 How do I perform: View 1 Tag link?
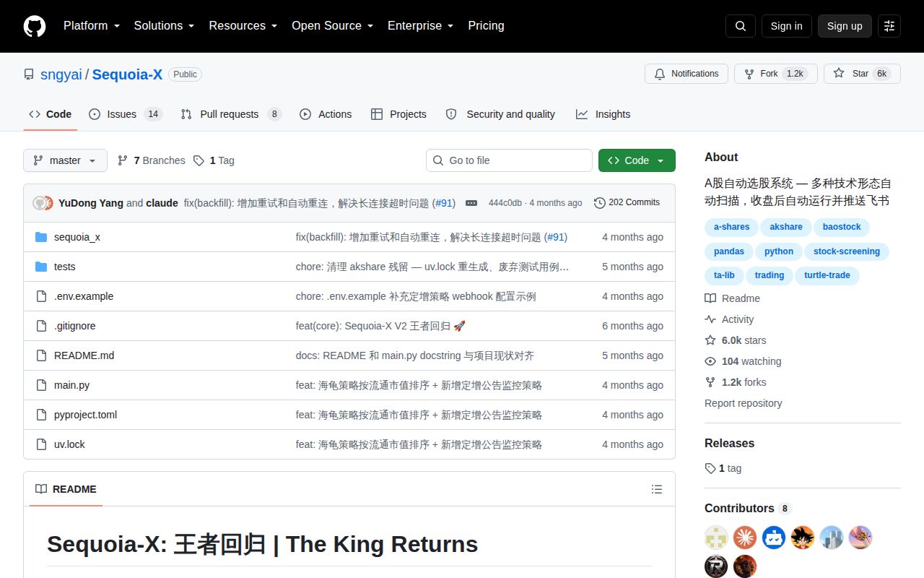click(x=214, y=160)
